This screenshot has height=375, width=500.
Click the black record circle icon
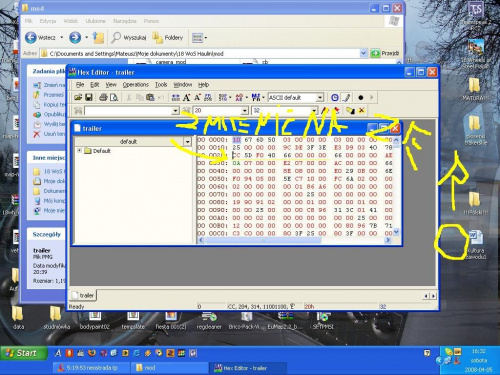[x=361, y=97]
